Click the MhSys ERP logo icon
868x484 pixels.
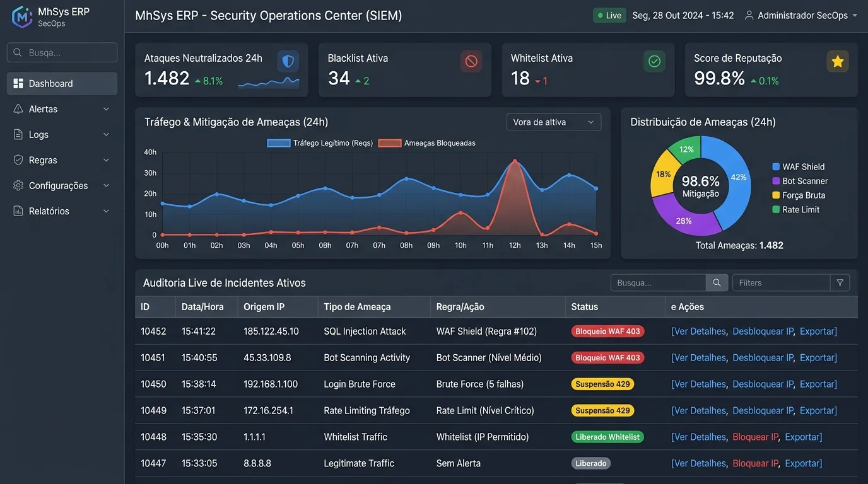point(22,17)
